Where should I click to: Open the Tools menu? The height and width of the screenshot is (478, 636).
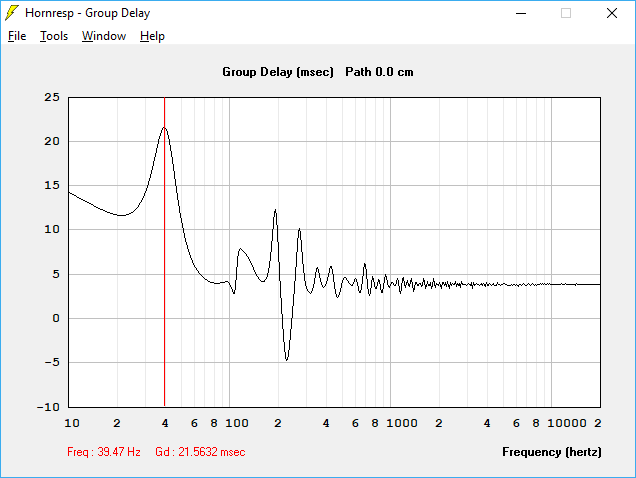(54, 36)
